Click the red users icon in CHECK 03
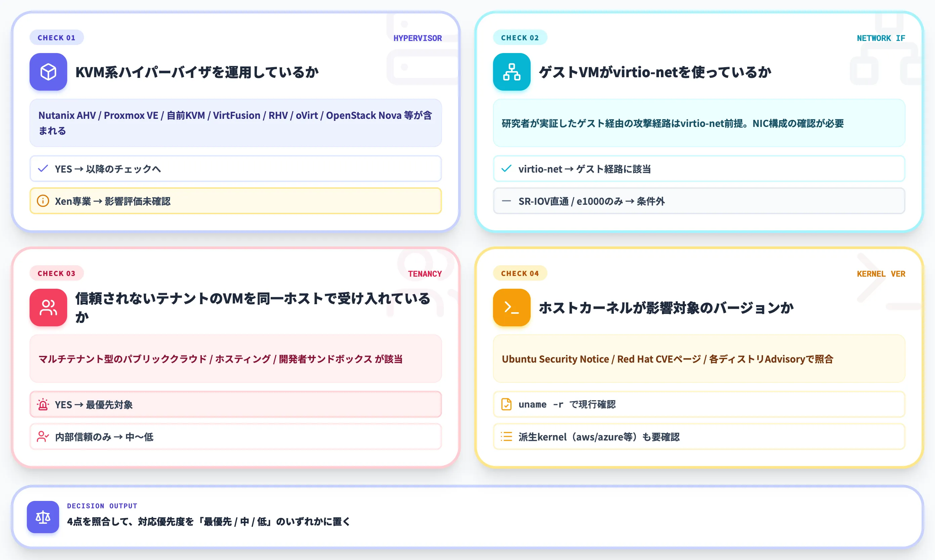The height and width of the screenshot is (560, 935). 48,308
